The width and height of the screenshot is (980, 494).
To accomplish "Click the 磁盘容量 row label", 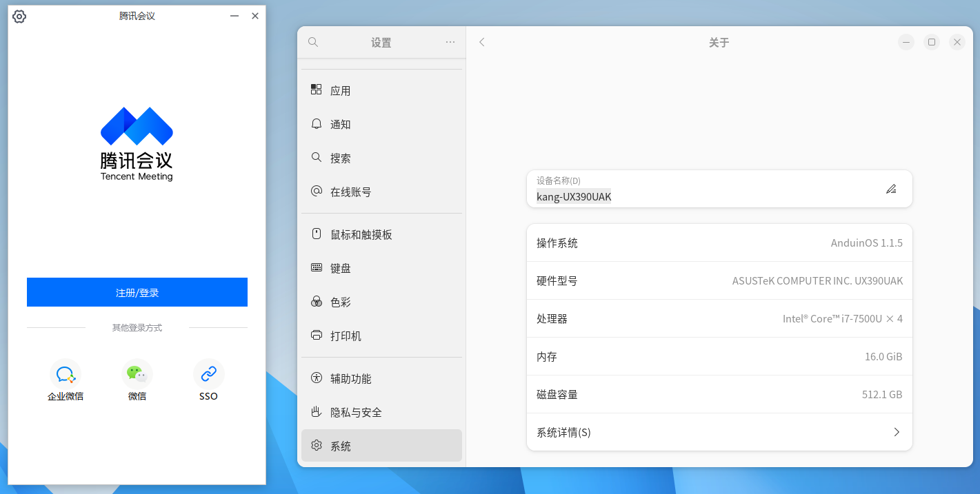I will [557, 395].
